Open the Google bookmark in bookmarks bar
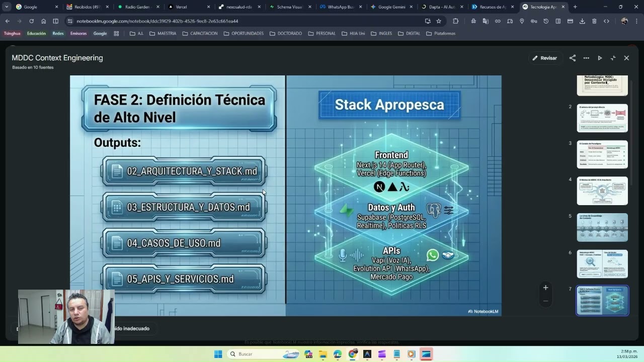 (x=100, y=34)
